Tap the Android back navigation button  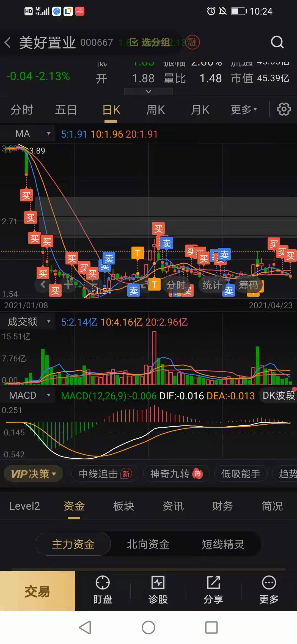click(85, 627)
